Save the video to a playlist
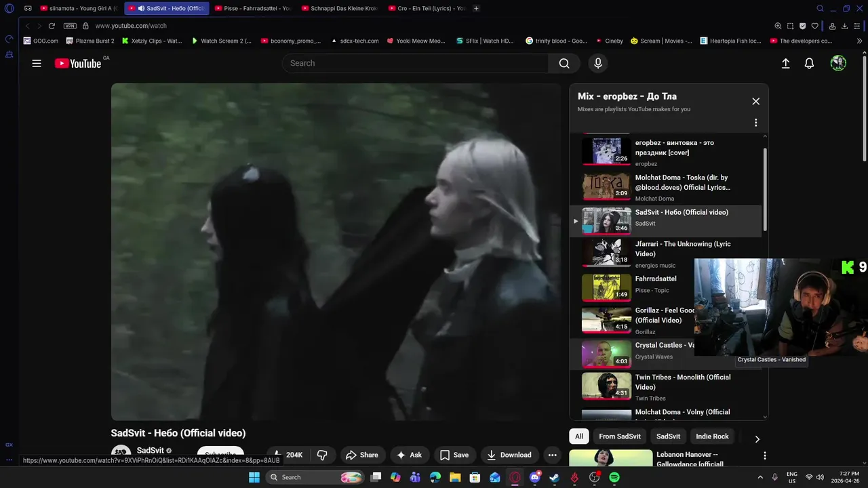868x488 pixels. (x=454, y=455)
